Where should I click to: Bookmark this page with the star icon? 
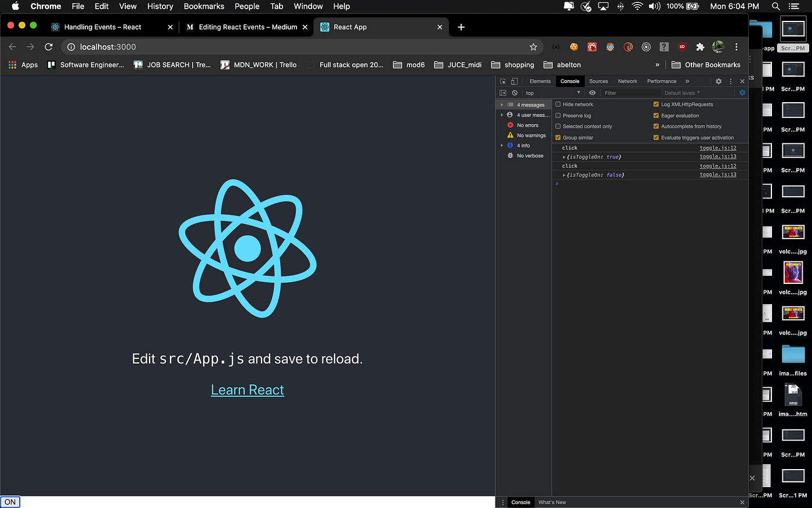[533, 47]
